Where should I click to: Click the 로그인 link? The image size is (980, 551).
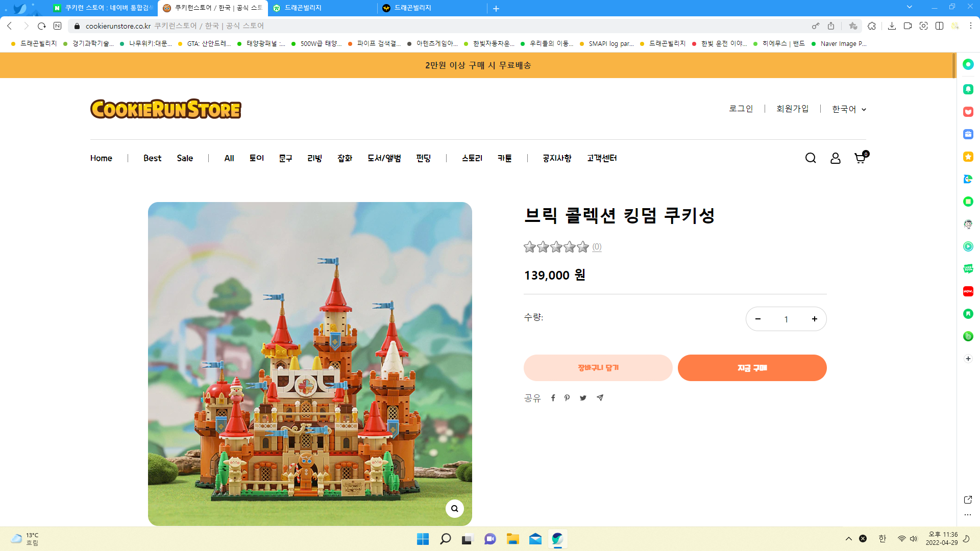click(x=741, y=109)
